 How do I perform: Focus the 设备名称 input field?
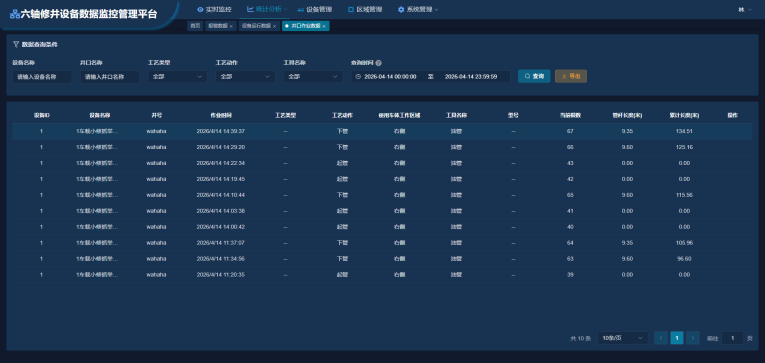(42, 77)
